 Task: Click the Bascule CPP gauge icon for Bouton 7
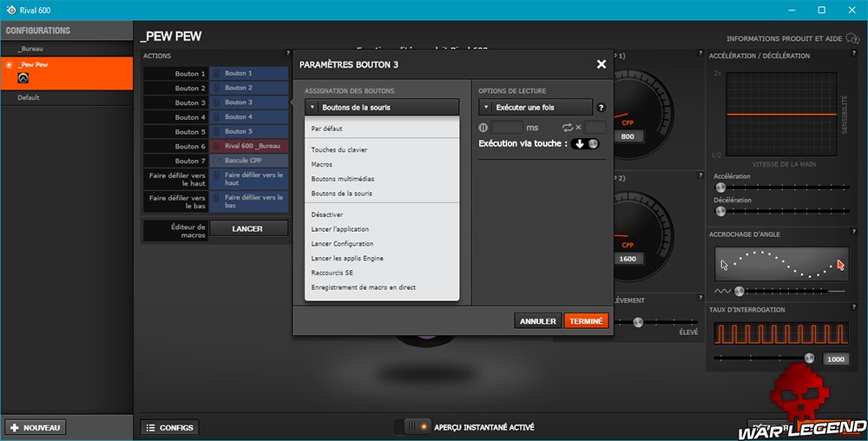pyautogui.click(x=217, y=161)
